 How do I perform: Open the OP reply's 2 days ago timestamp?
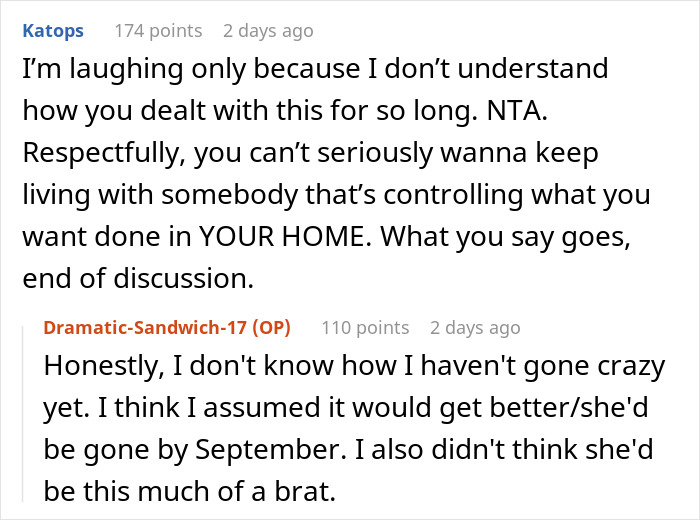click(x=475, y=328)
